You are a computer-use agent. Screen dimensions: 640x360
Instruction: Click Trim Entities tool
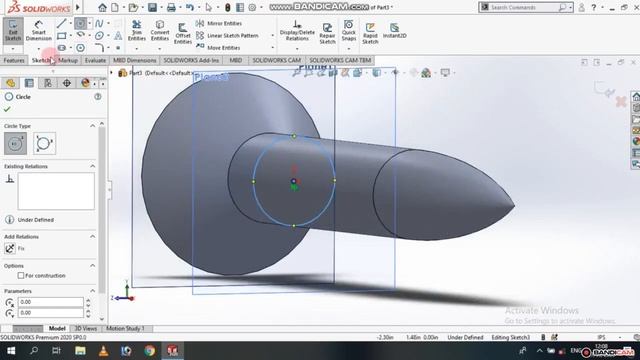coord(137,31)
